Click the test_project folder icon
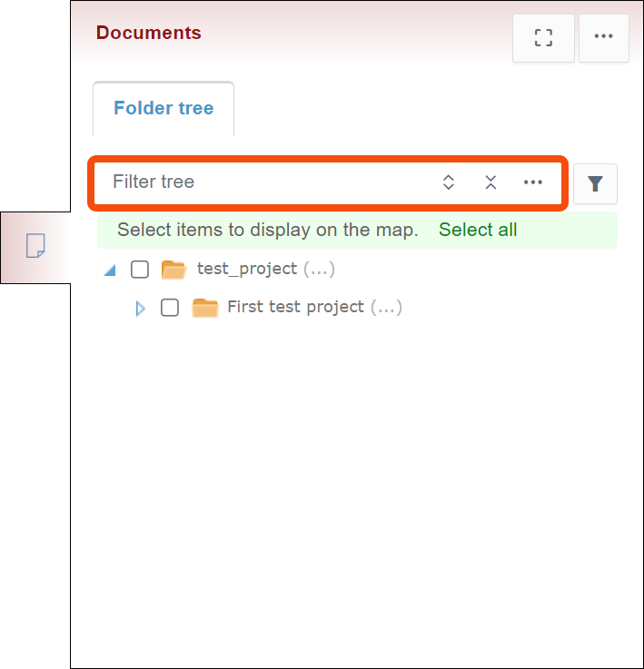Image resolution: width=644 pixels, height=669 pixels. click(x=173, y=270)
